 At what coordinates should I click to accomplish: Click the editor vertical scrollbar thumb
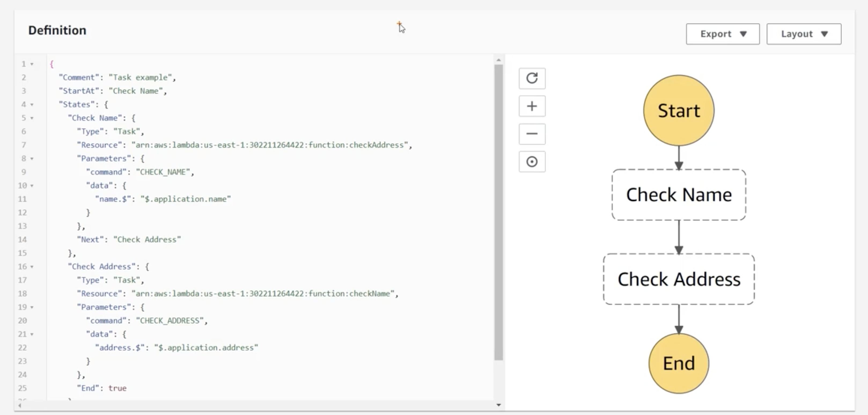coord(499,212)
